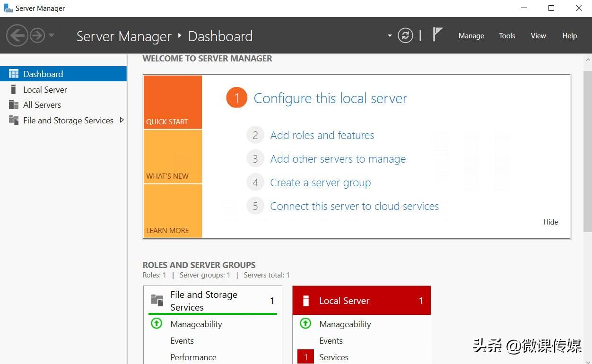This screenshot has width=592, height=364.
Task: Open the Tools menu
Action: [x=507, y=36]
